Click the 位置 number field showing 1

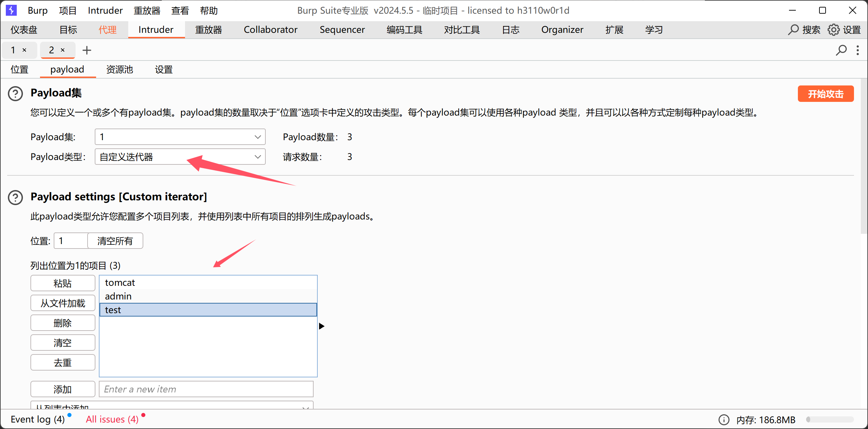coord(71,241)
